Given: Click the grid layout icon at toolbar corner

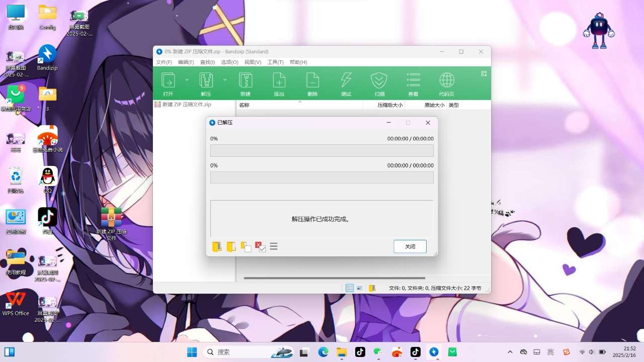Looking at the screenshot, I should 484,73.
